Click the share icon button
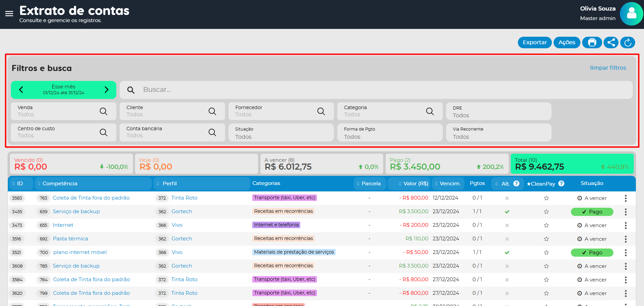 [x=611, y=42]
